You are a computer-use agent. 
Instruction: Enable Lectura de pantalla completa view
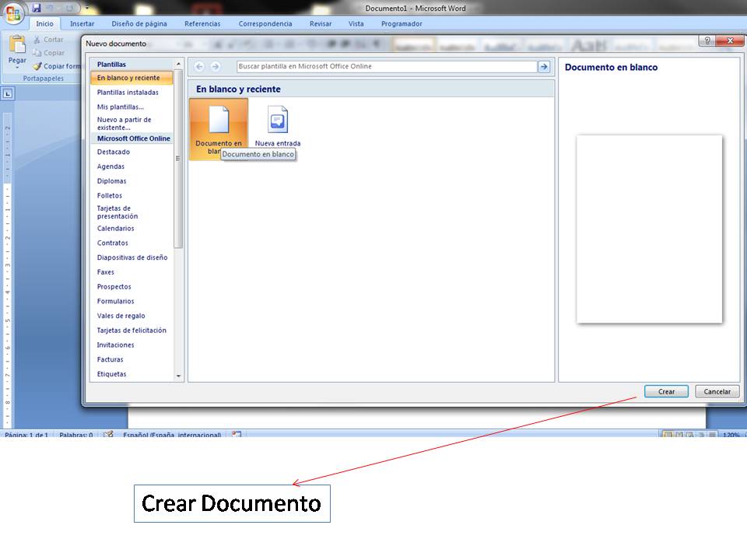pos(678,434)
